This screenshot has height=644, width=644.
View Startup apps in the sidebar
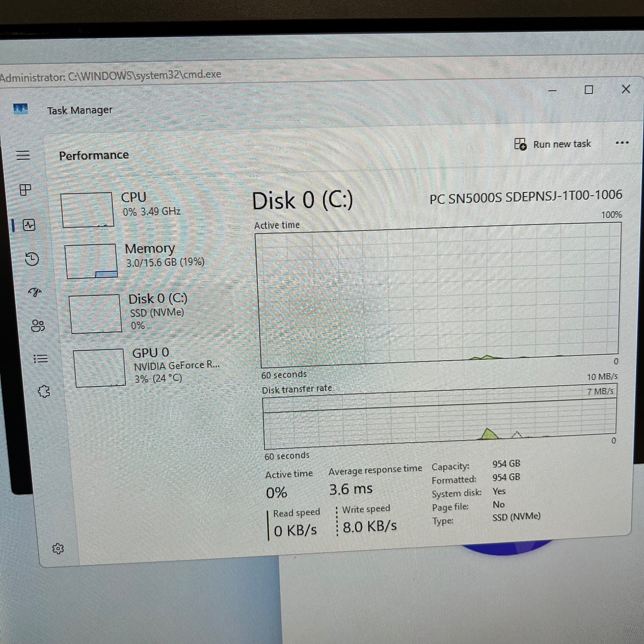(35, 292)
